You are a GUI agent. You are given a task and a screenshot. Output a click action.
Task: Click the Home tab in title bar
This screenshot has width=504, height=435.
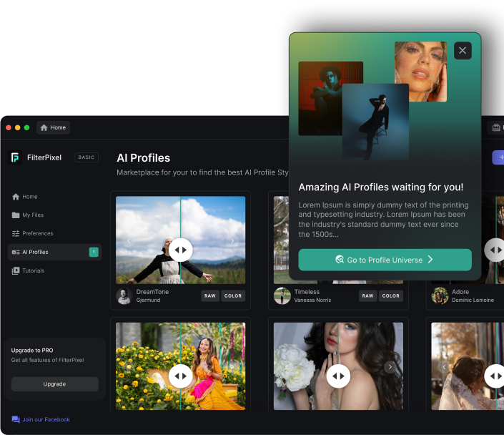(x=53, y=127)
